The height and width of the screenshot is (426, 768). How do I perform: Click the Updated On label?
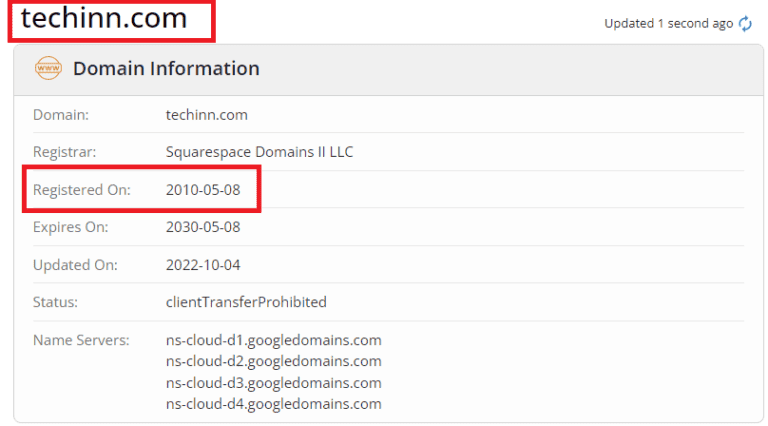coord(75,265)
